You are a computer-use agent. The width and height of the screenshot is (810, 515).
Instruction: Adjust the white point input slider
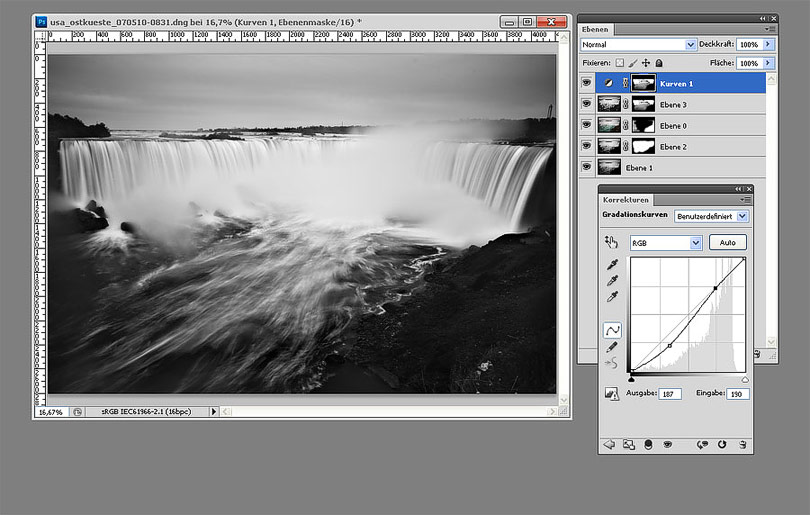pos(745,379)
